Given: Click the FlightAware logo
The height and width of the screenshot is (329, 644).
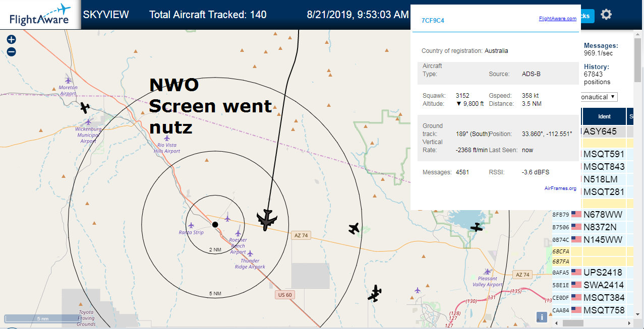Looking at the screenshot, I should (40, 15).
